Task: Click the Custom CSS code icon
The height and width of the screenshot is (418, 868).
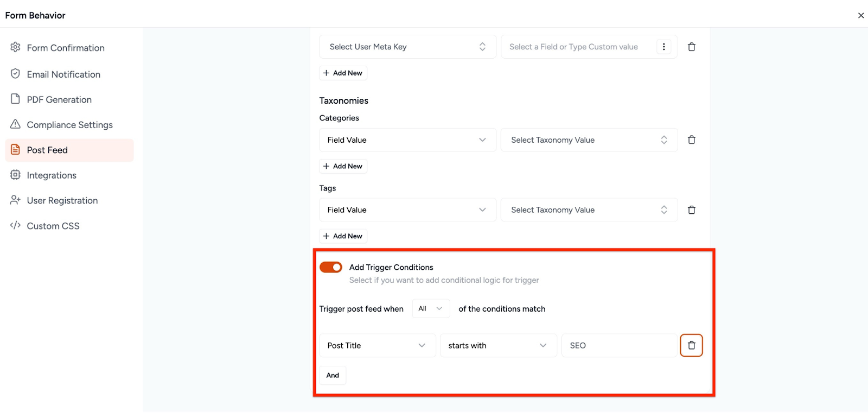Action: tap(15, 225)
